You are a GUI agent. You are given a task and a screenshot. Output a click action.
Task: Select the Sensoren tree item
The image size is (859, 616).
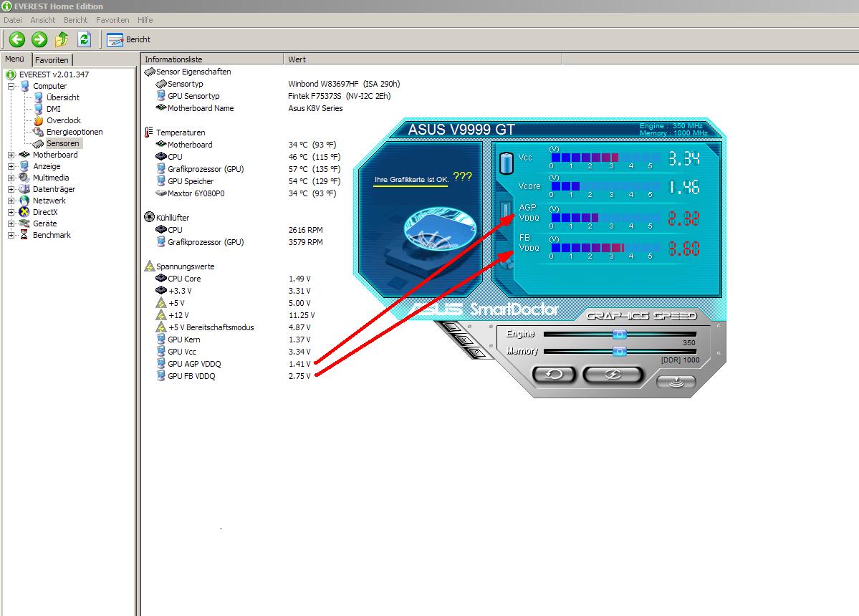tap(62, 143)
